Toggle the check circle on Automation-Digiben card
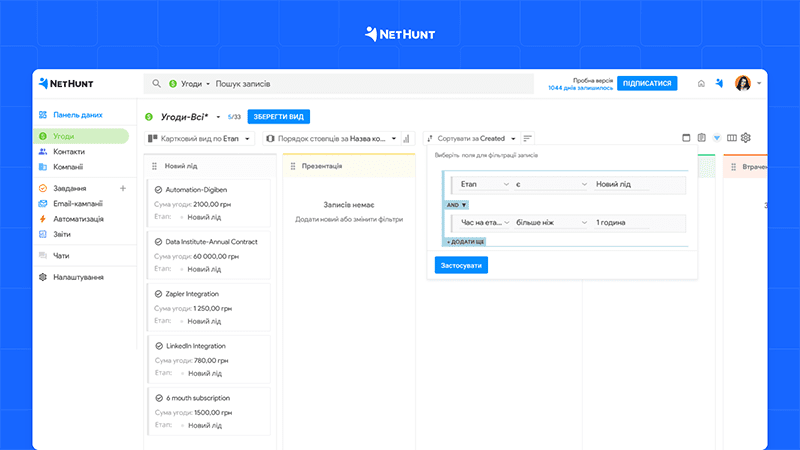 (159, 190)
